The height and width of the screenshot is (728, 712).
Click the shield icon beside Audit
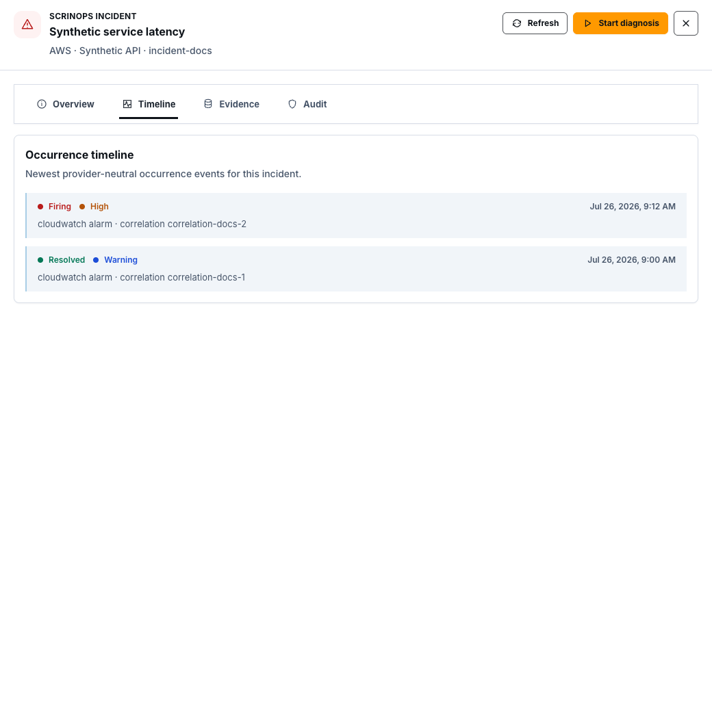coord(292,104)
